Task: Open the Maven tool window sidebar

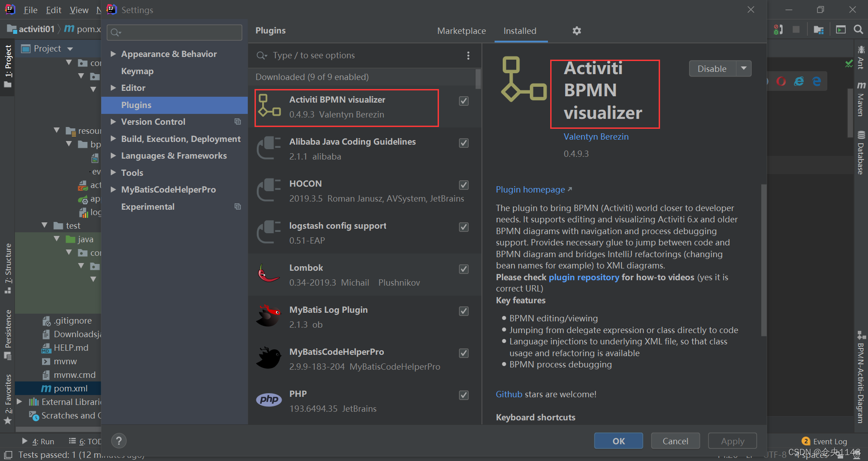Action: (861, 99)
